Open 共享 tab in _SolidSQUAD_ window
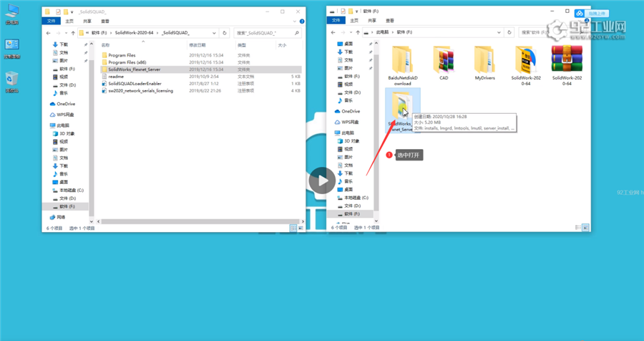 point(87,21)
